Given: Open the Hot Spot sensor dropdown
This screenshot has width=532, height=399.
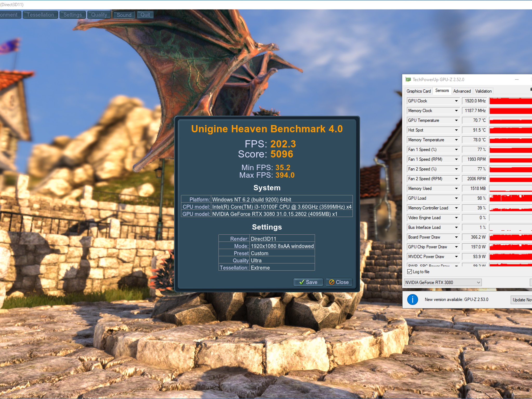Looking at the screenshot, I should click(456, 130).
